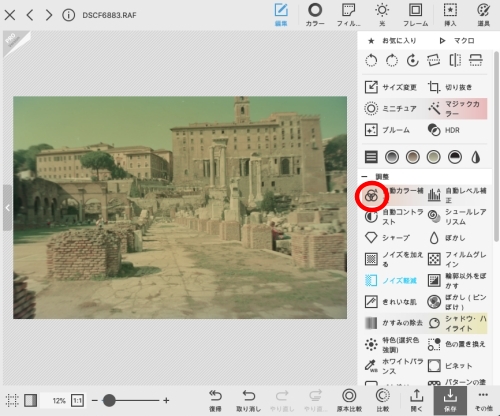The height and width of the screenshot is (416, 500).
Task: Toggle the split view icon
Action: (30, 400)
